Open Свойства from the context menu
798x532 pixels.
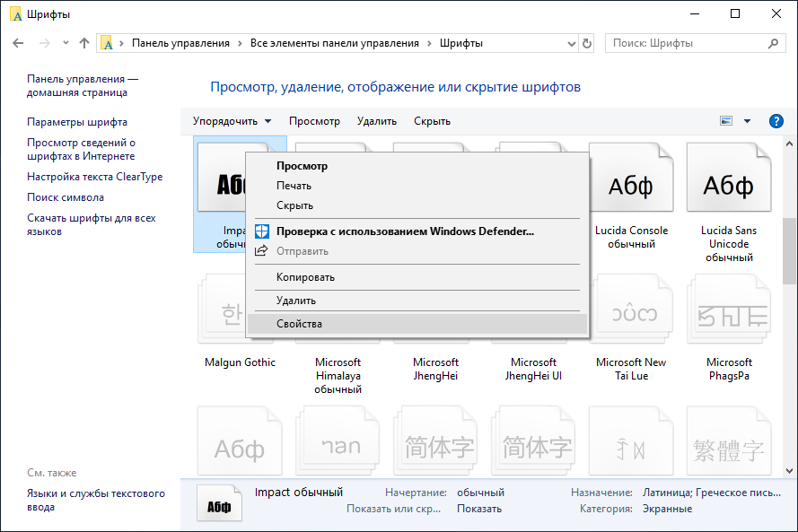tap(417, 324)
